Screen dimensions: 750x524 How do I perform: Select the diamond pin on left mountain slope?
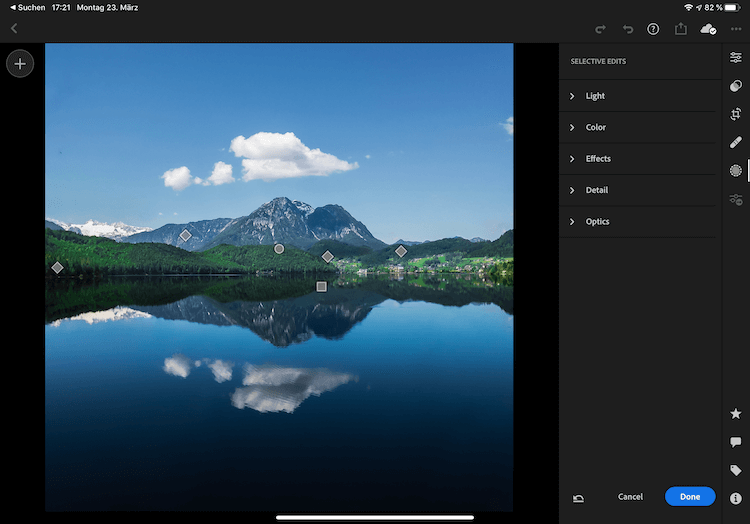(x=185, y=235)
